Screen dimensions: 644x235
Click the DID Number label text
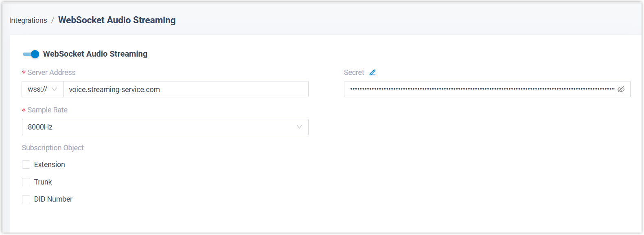pyautogui.click(x=53, y=199)
